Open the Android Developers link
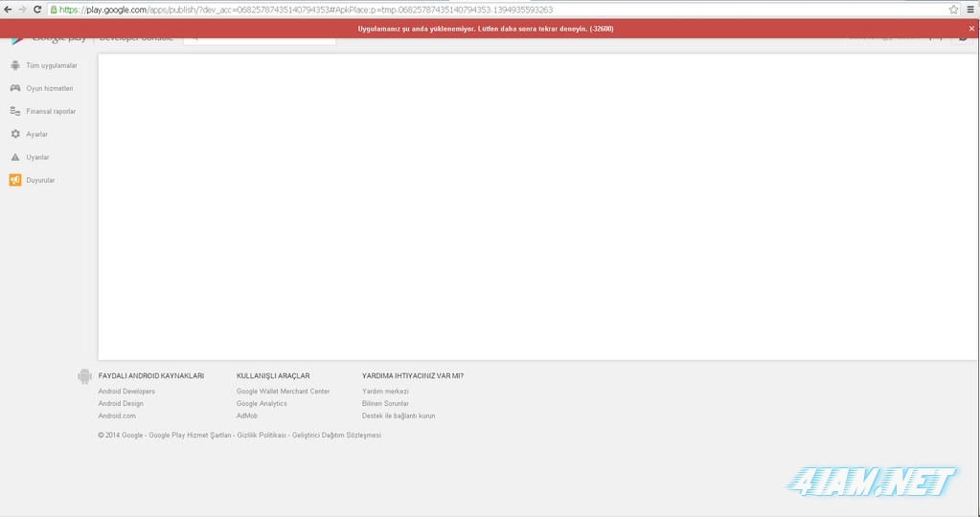The image size is (980, 517). [126, 392]
